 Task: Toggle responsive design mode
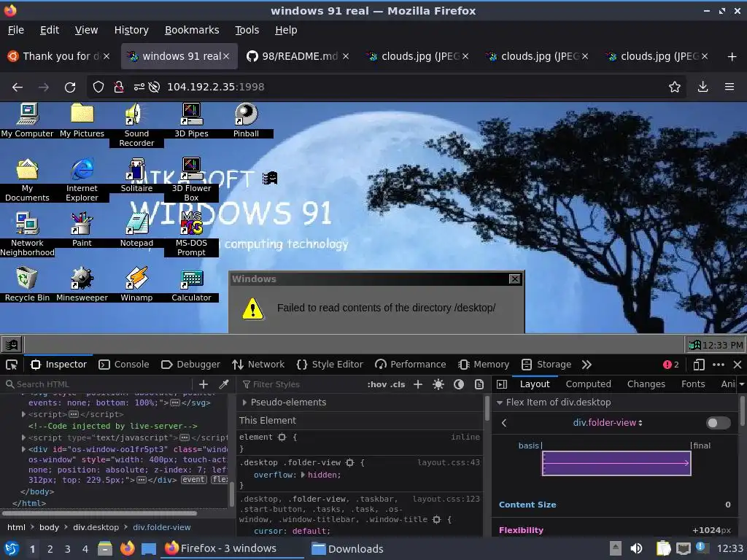coord(699,365)
